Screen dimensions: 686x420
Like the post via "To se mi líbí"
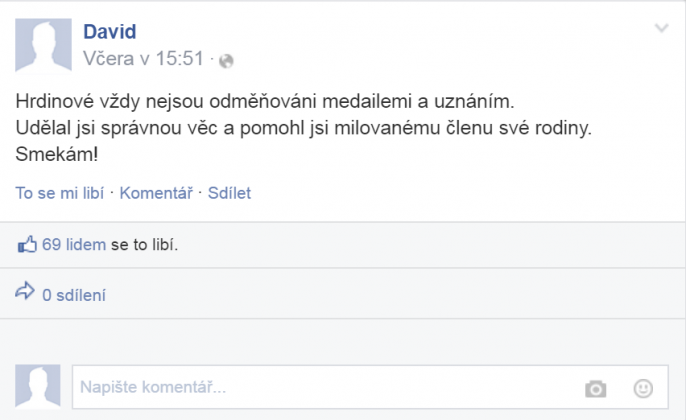tap(60, 193)
